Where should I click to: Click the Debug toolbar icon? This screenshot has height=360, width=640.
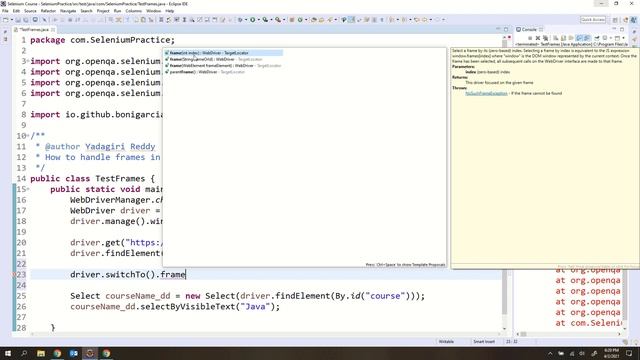[241, 20]
